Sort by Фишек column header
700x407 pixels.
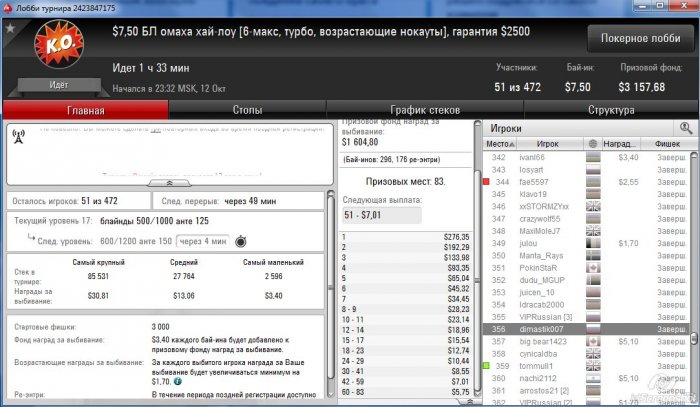[667, 144]
